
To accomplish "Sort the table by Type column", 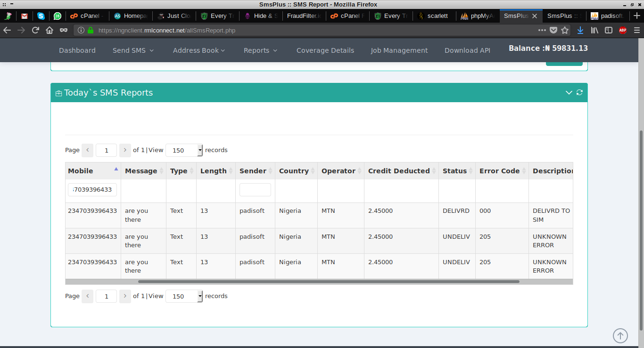I will (181, 171).
